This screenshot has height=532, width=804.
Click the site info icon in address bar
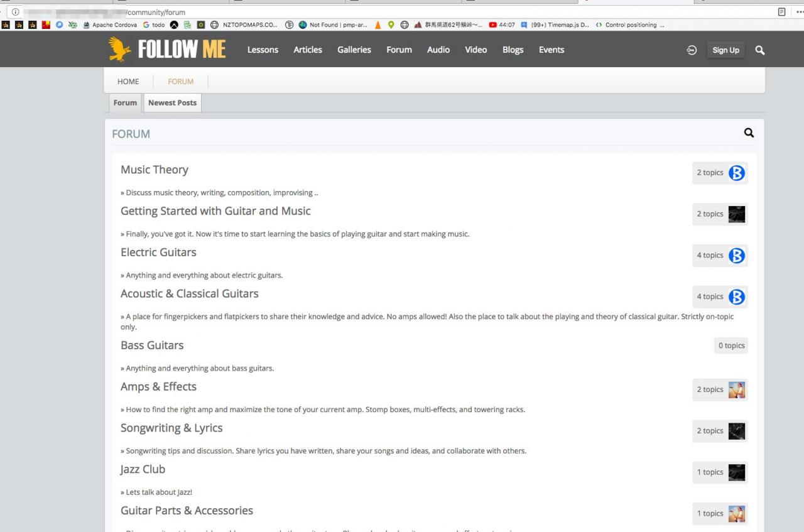click(x=15, y=12)
